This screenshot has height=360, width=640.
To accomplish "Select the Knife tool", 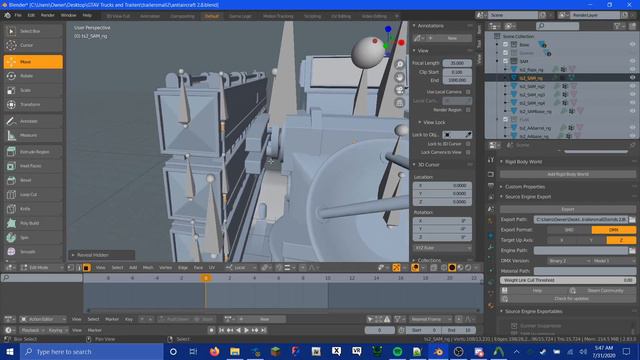I will pos(33,209).
